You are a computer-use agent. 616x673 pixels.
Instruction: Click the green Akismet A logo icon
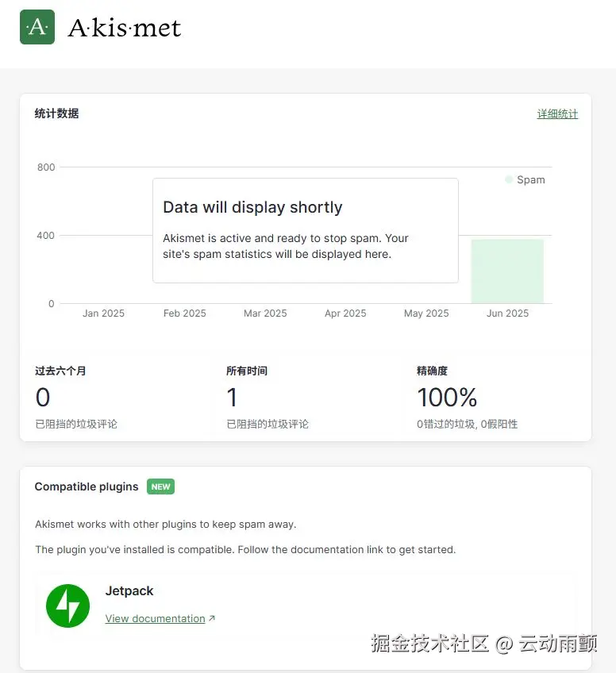(x=37, y=27)
